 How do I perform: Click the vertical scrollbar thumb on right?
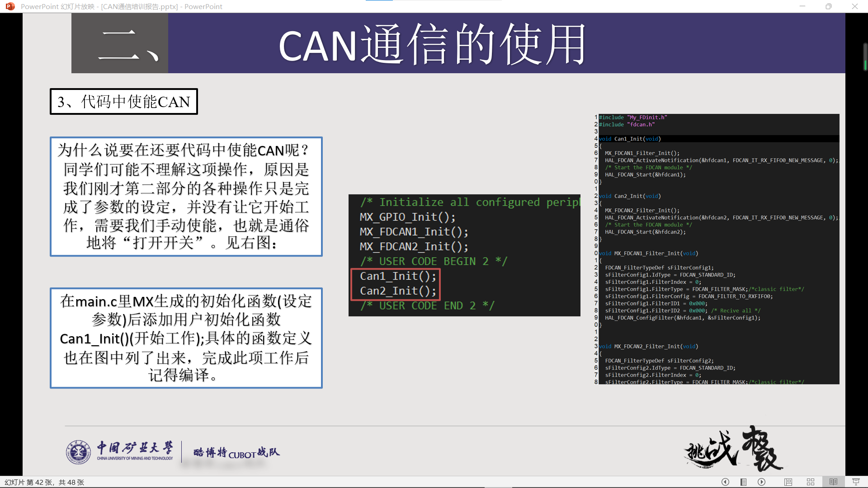click(865, 56)
